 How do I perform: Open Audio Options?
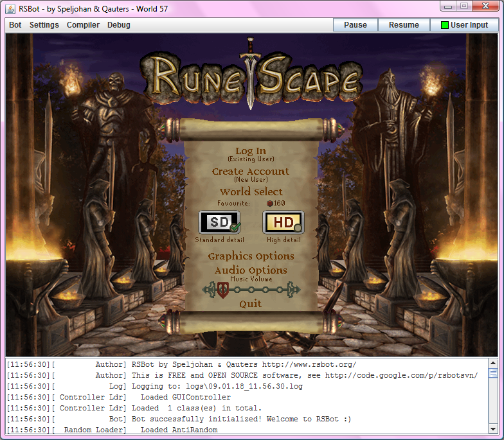coord(251,270)
